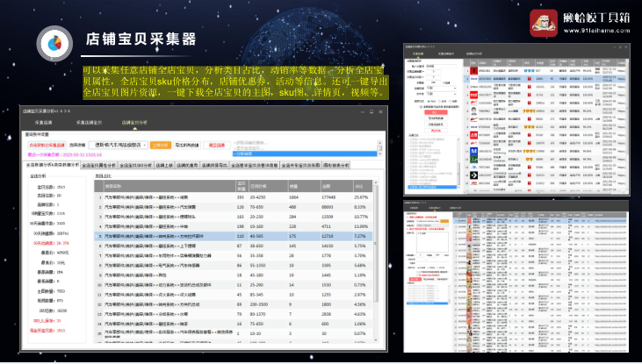Open the upper 不限 dropdown in the shop-collection window
The image size is (642, 364).
pyautogui.click(x=442, y=88)
